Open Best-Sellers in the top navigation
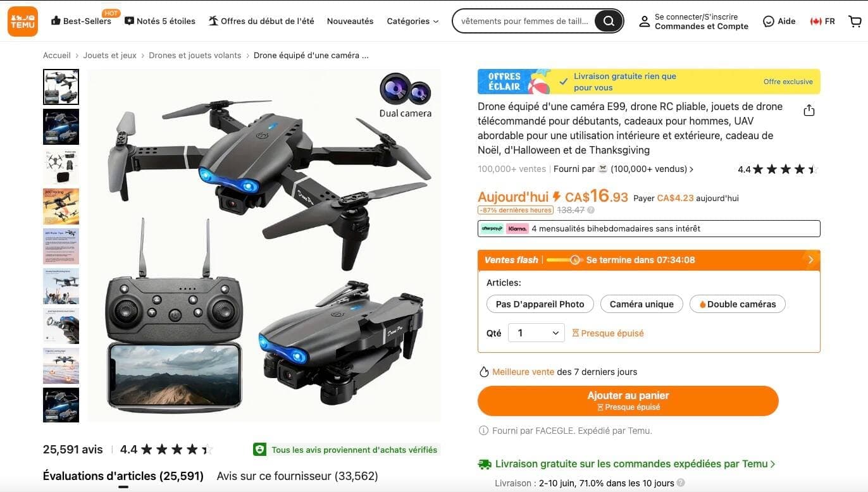The height and width of the screenshot is (492, 868). [81, 21]
